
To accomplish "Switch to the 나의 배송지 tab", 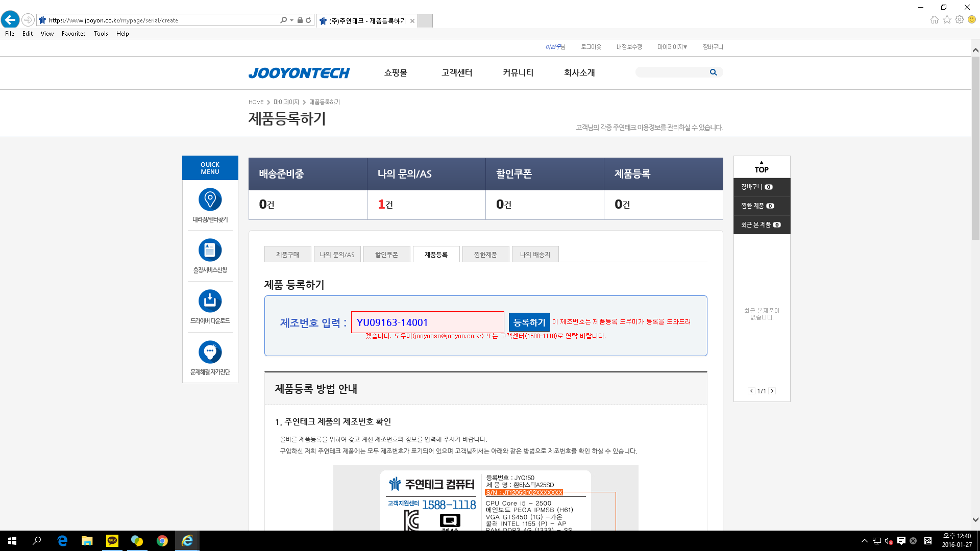I will click(x=535, y=255).
